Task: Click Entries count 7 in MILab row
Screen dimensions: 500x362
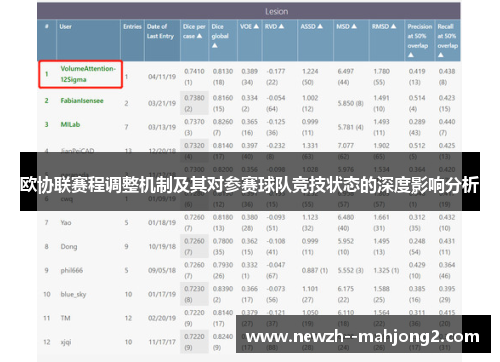Action: [126, 127]
